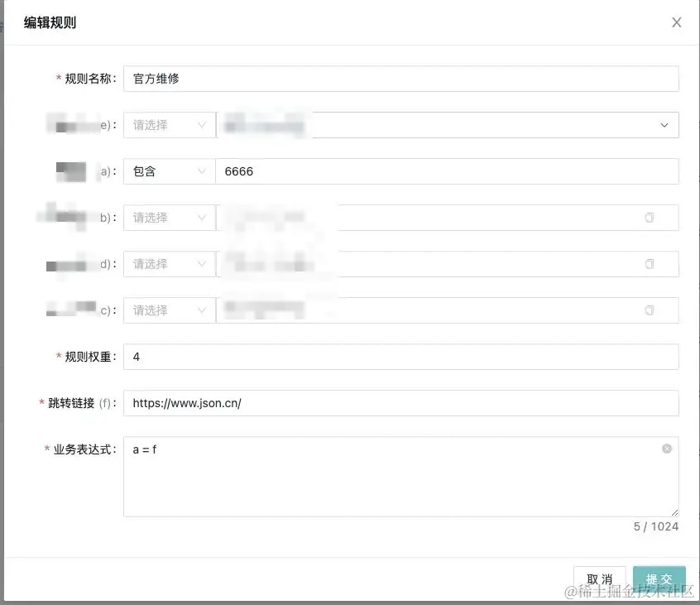This screenshot has width=700, height=605.
Task: Open the 包含 operator dropdown in the (a) row
Action: [x=169, y=171]
